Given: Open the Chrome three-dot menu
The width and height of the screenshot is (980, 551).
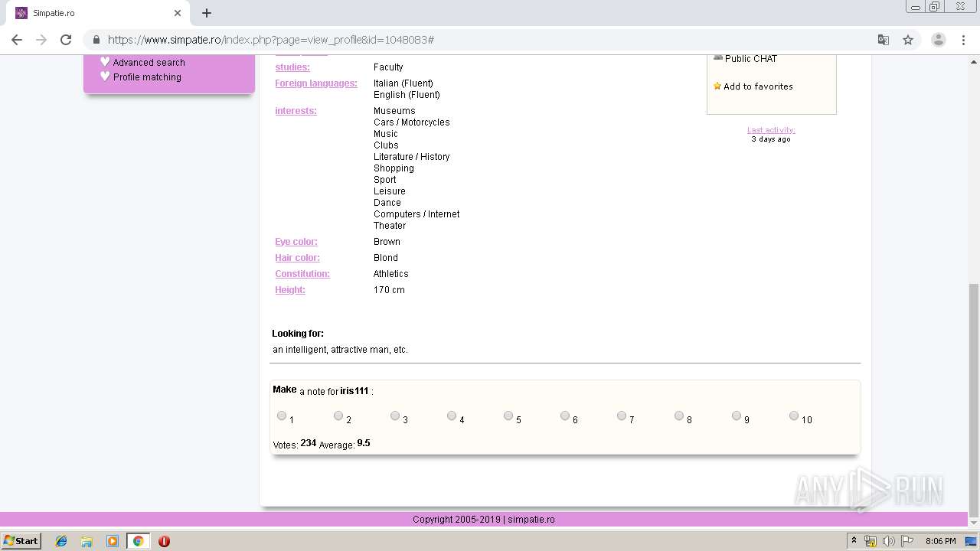Looking at the screenshot, I should pos(963,40).
